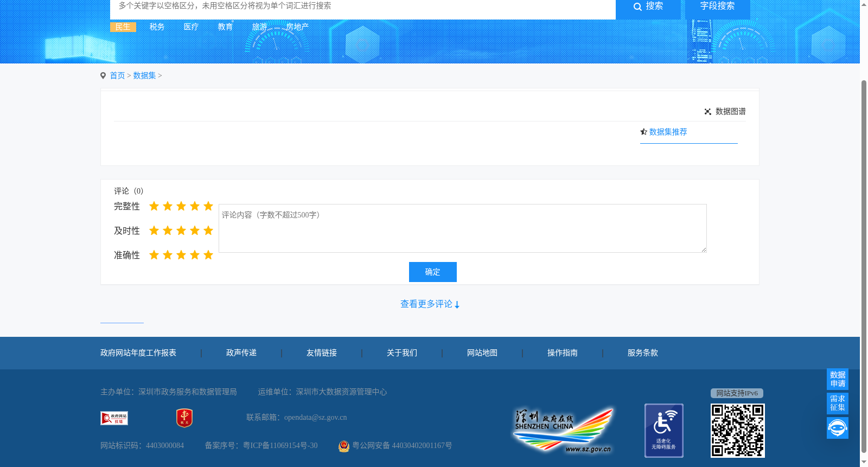Rate 完整性 five stars
This screenshot has height=467, width=868.
(208, 206)
